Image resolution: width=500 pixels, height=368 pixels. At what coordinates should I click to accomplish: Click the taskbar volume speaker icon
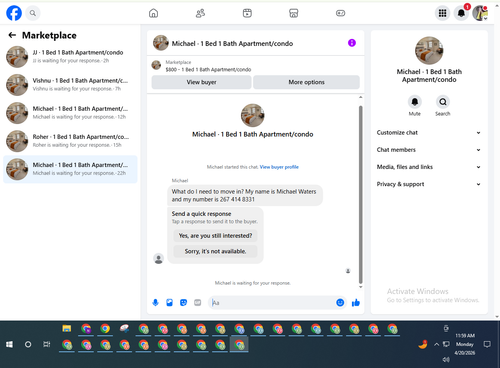tap(446, 359)
